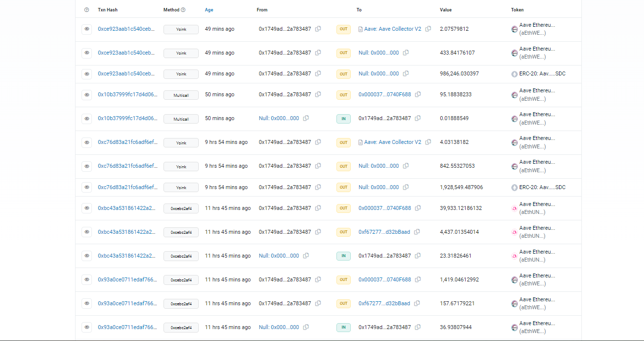Click ERC-20 token icon in 1,928,549.487906 row
The image size is (644, 341).
pyautogui.click(x=515, y=188)
